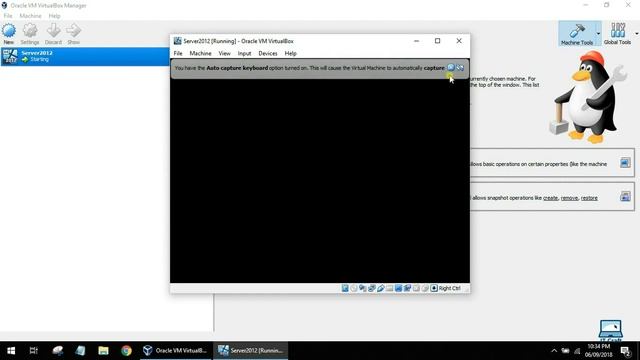This screenshot has height=360, width=640.
Task: Click the video capture status icon
Action: coord(407,288)
